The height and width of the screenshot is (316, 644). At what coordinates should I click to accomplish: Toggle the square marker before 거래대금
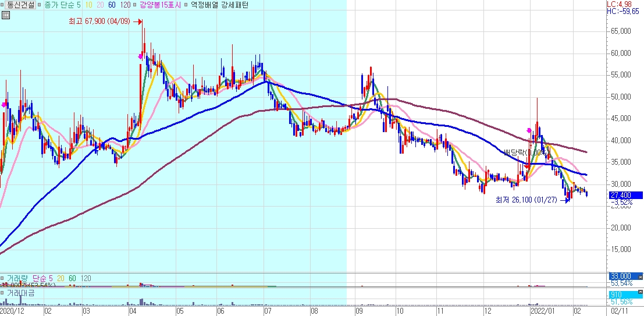(2, 293)
